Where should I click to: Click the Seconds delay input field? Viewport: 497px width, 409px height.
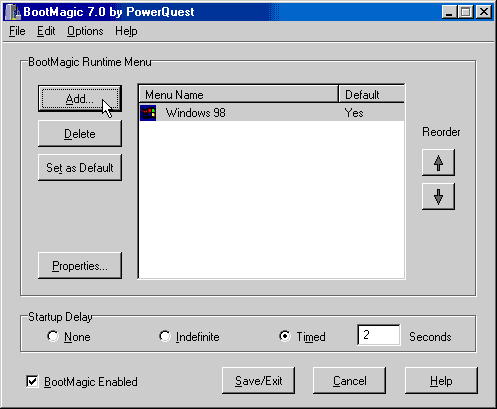coord(379,335)
